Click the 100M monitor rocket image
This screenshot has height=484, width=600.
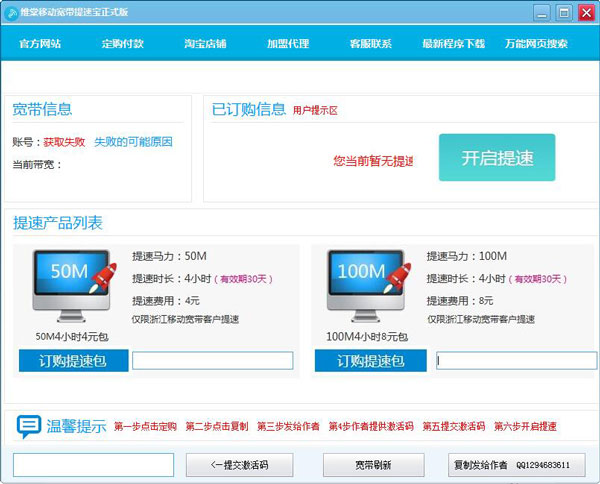point(369,286)
